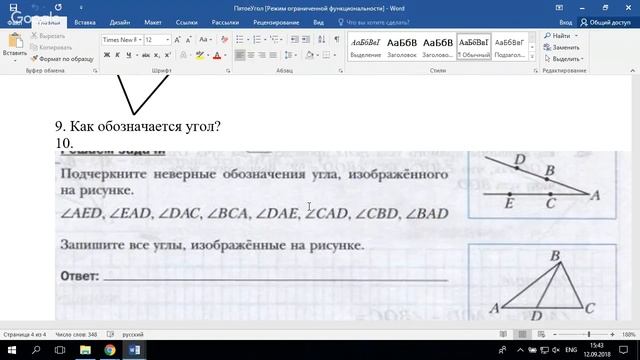This screenshot has width=640, height=360.
Task: Click the Вырезать (Cut) button
Action: coord(48,36)
